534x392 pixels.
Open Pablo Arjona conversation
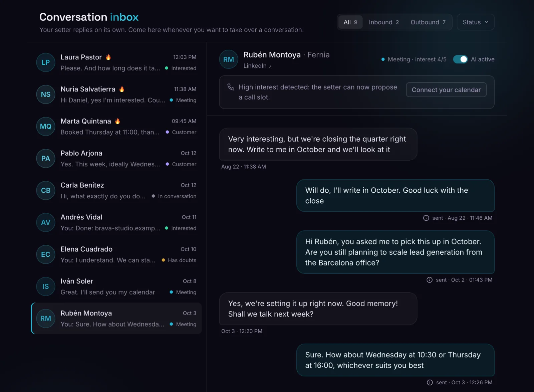click(x=116, y=159)
